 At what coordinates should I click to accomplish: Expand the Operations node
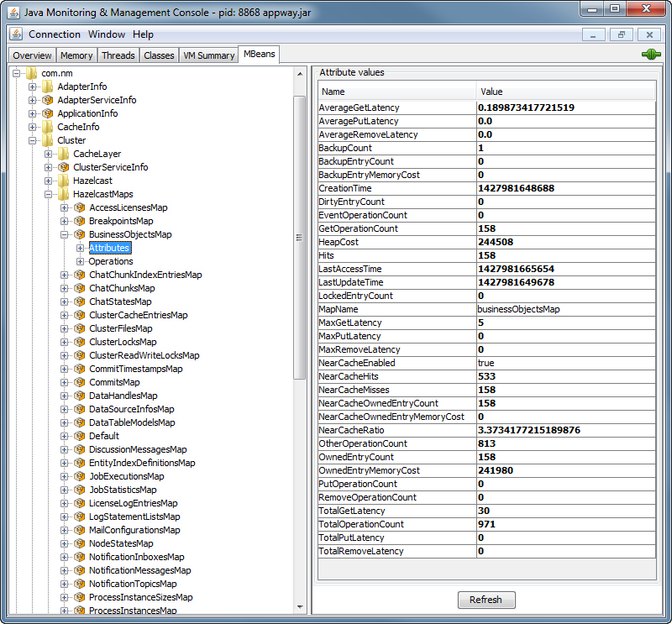click(80, 261)
